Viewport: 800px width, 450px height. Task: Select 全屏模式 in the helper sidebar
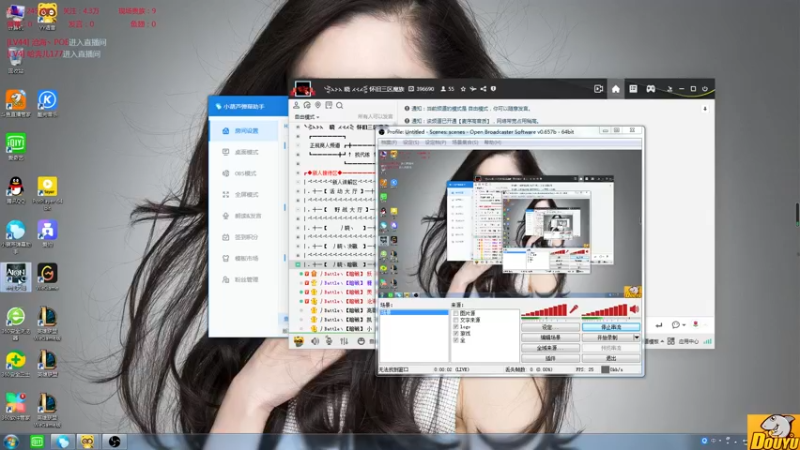click(x=244, y=195)
